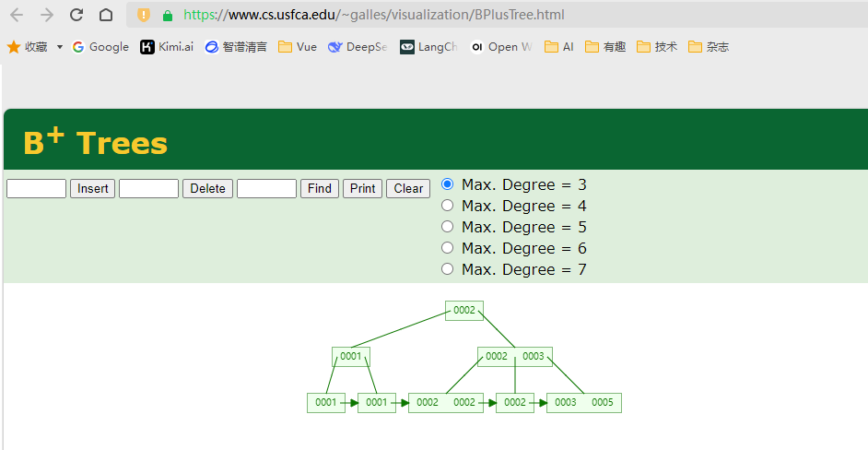Click the single-key leaf node 0002
The image size is (868, 450).
click(515, 403)
